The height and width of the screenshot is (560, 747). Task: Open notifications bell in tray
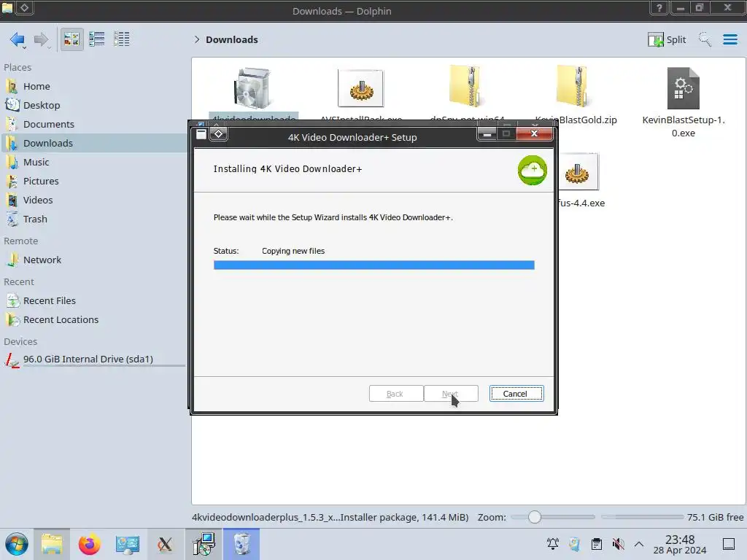click(x=553, y=544)
